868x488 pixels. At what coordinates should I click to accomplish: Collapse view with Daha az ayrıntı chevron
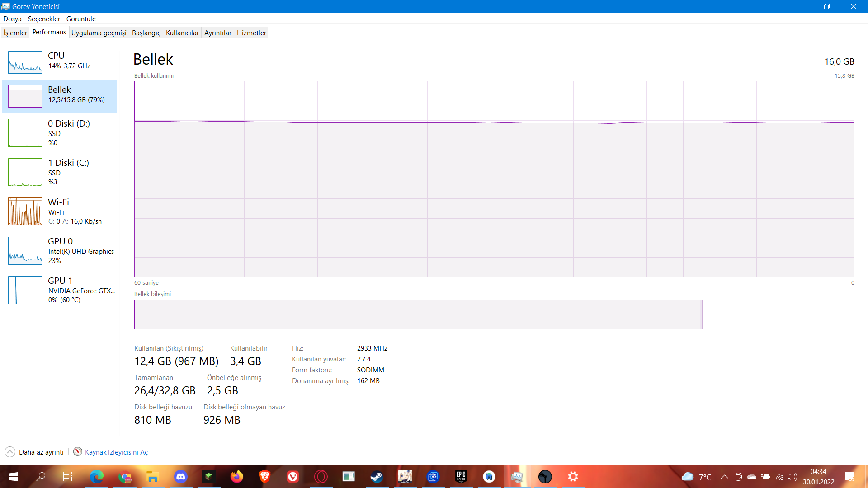(10, 452)
